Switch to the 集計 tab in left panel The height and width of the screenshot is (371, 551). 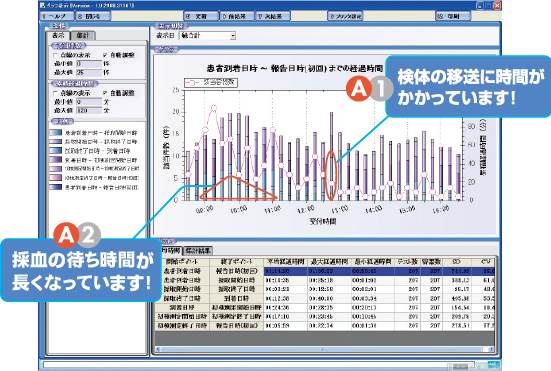tap(83, 35)
